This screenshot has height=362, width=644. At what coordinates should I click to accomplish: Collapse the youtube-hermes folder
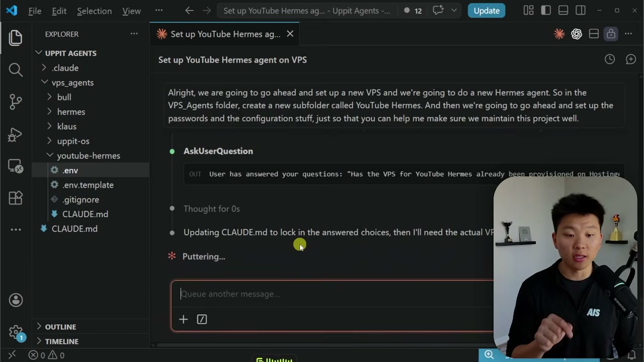[x=91, y=155]
